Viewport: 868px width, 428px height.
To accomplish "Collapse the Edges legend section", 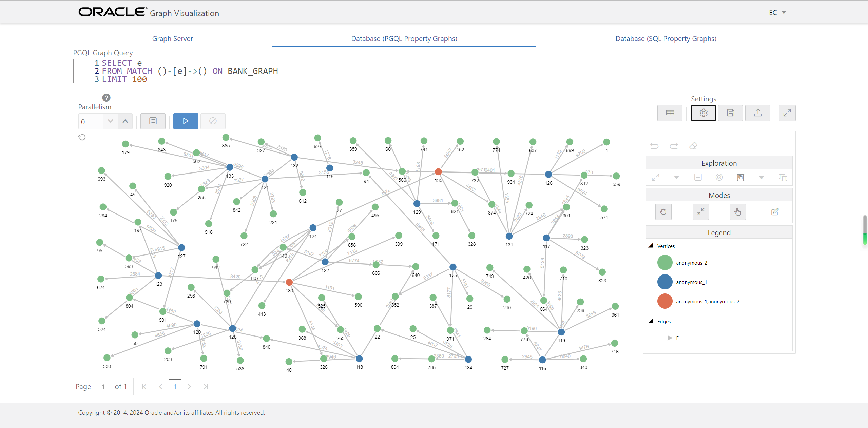I will point(651,321).
